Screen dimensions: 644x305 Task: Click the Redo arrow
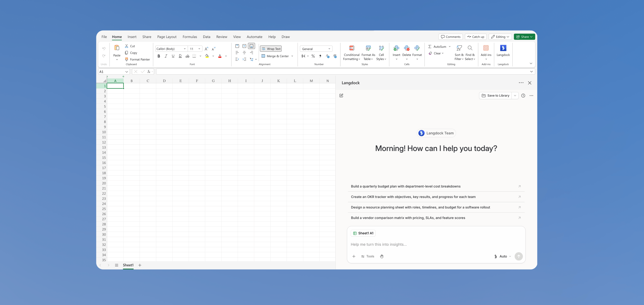point(104,55)
